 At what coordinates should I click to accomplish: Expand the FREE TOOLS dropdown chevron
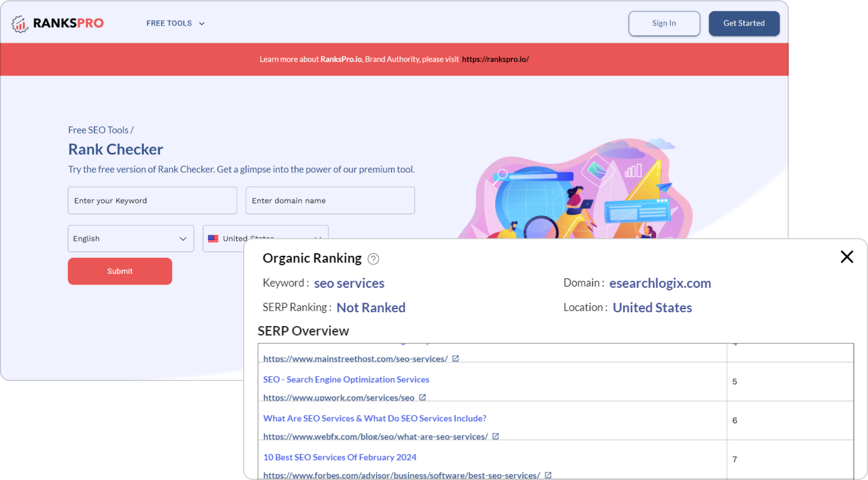tap(201, 23)
